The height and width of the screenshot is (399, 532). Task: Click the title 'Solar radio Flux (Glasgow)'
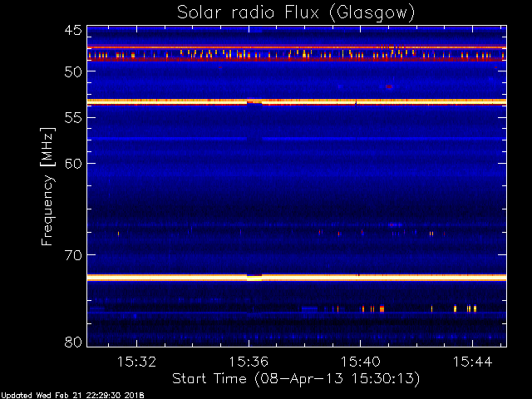[296, 13]
